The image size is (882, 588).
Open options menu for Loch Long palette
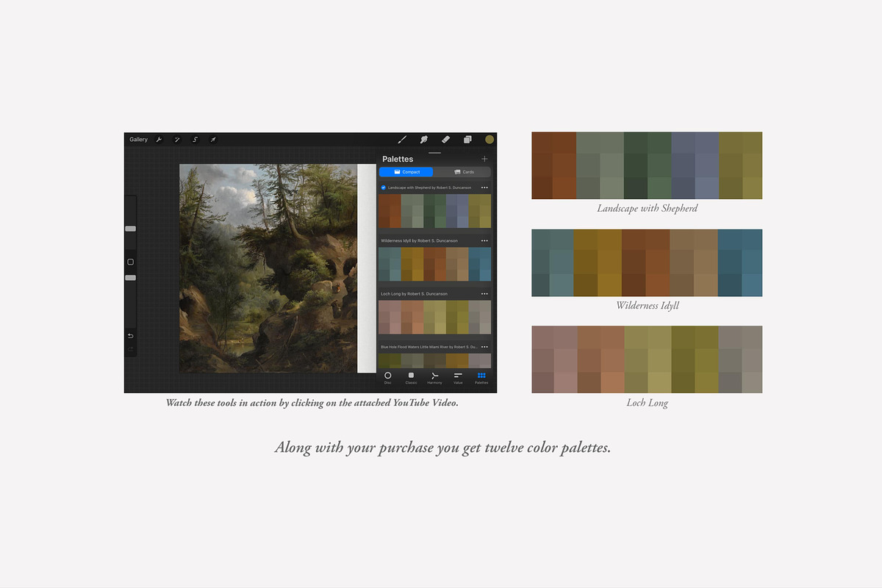484,293
